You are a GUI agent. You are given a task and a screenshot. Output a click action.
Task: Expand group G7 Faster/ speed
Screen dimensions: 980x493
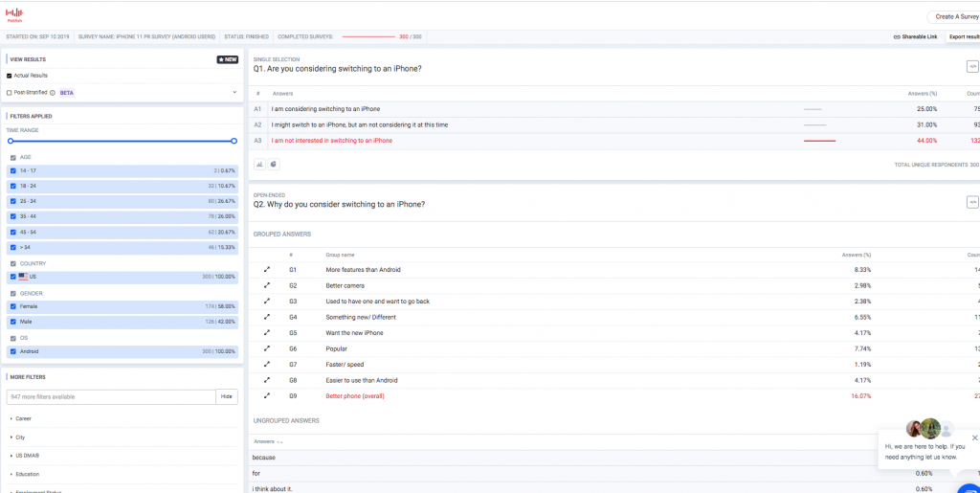(x=267, y=365)
